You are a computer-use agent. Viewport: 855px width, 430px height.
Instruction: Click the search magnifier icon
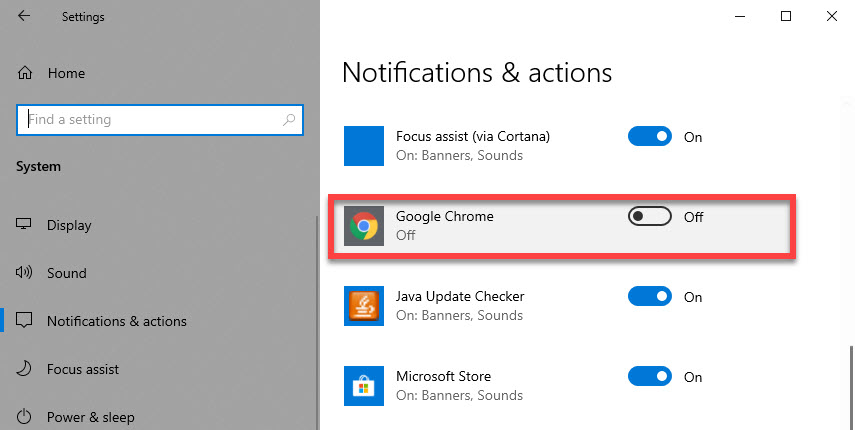point(289,119)
